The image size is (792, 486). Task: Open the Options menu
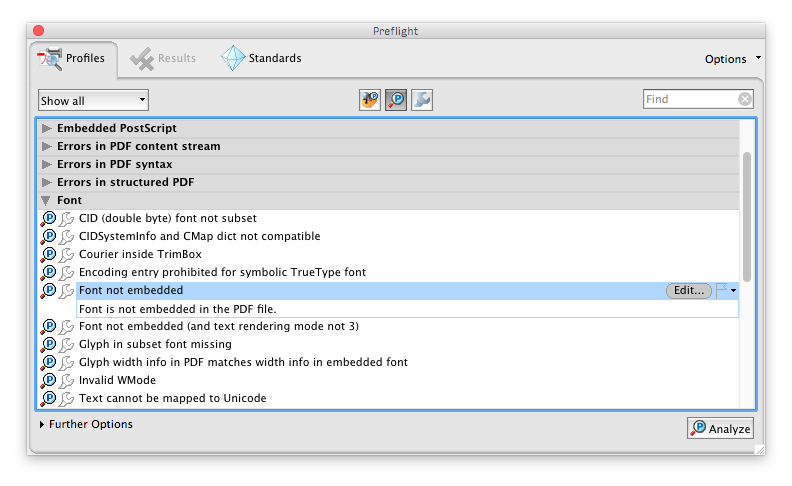(x=732, y=59)
